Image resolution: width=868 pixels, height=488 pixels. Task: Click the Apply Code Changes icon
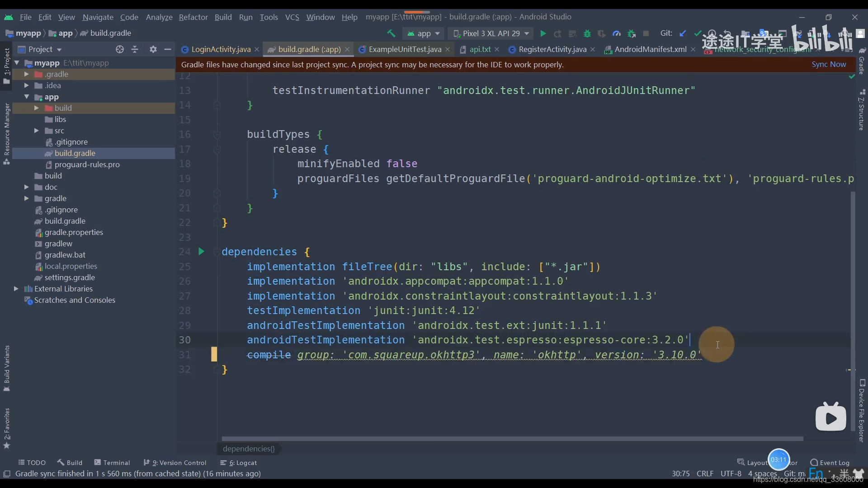click(x=572, y=33)
